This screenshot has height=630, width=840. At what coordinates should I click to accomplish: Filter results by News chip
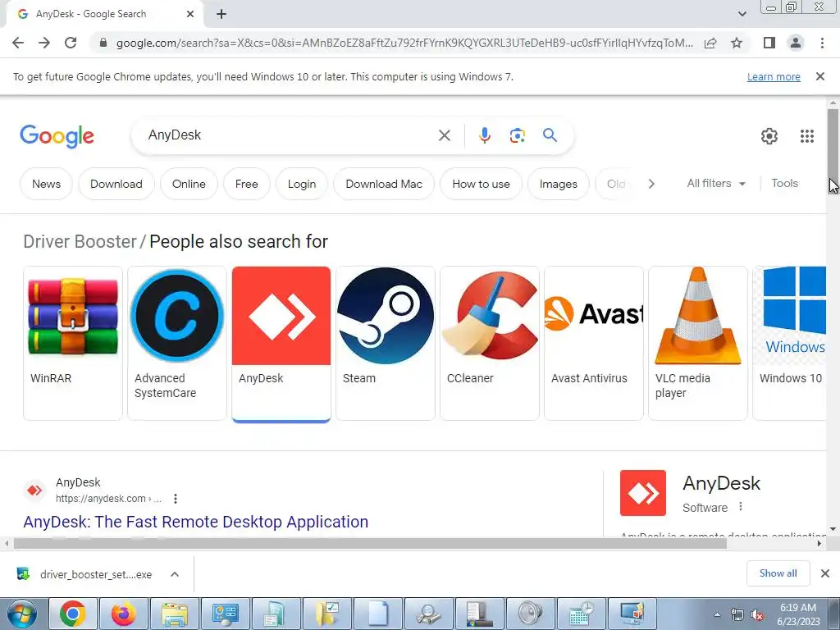click(x=46, y=184)
